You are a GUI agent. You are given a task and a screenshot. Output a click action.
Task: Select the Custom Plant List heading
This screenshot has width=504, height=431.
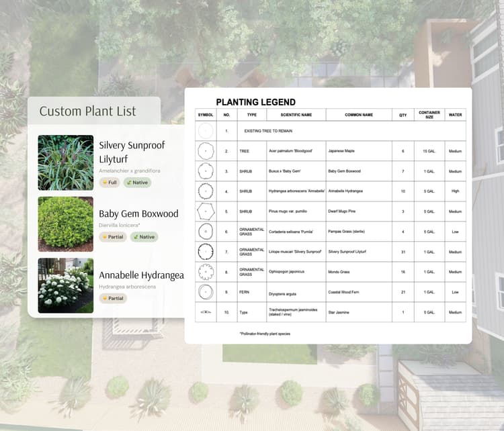pos(87,111)
